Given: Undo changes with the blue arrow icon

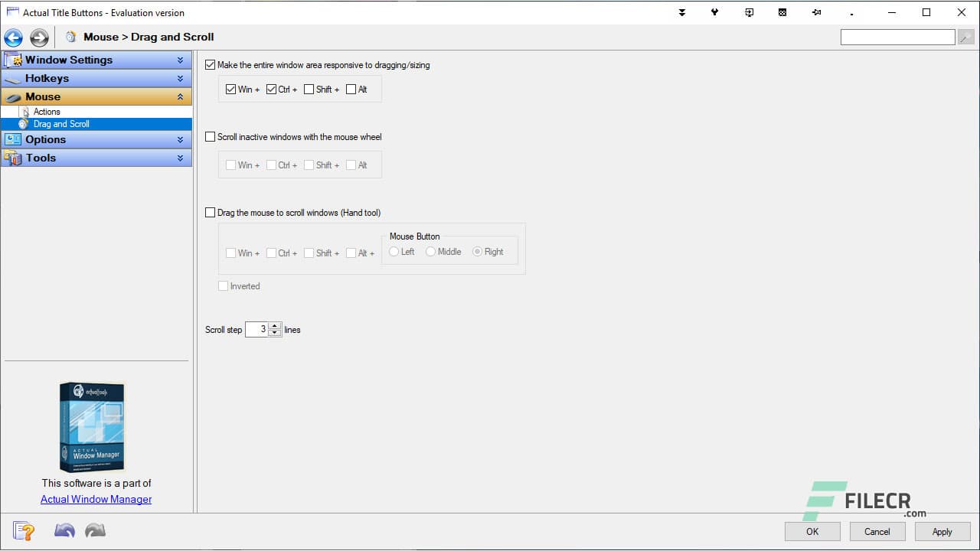Looking at the screenshot, I should pyautogui.click(x=64, y=530).
